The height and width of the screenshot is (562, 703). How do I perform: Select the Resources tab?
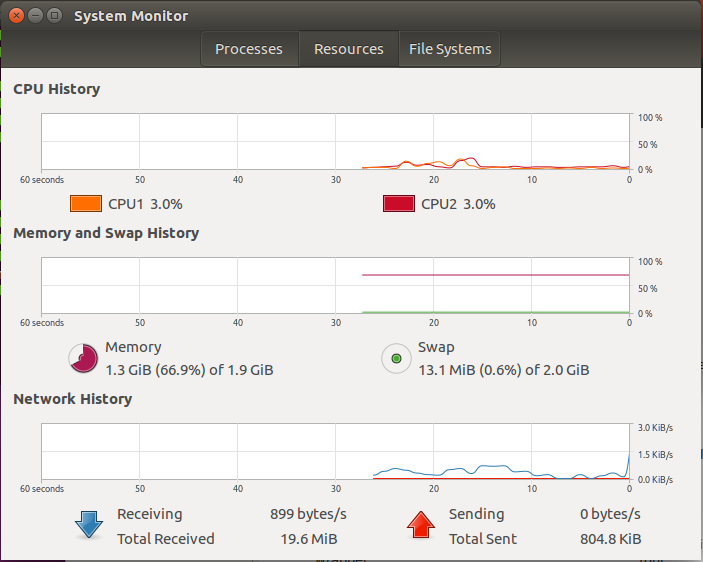click(349, 49)
